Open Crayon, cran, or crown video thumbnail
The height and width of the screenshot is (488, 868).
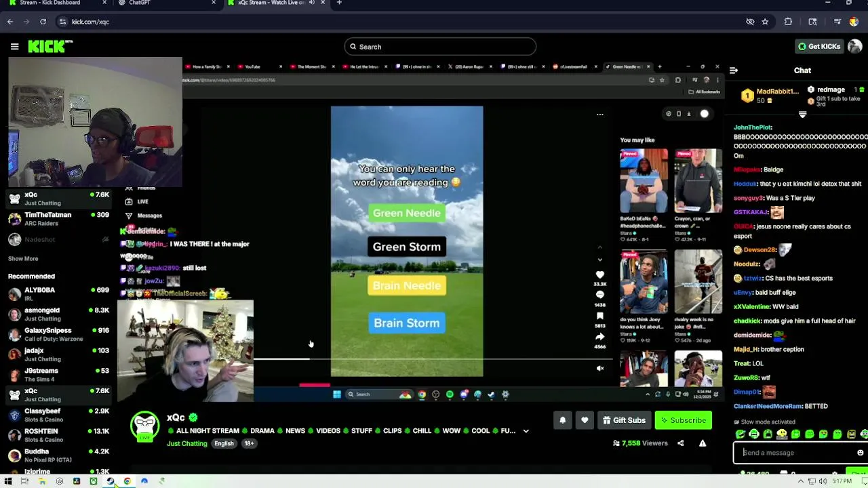[x=698, y=180]
